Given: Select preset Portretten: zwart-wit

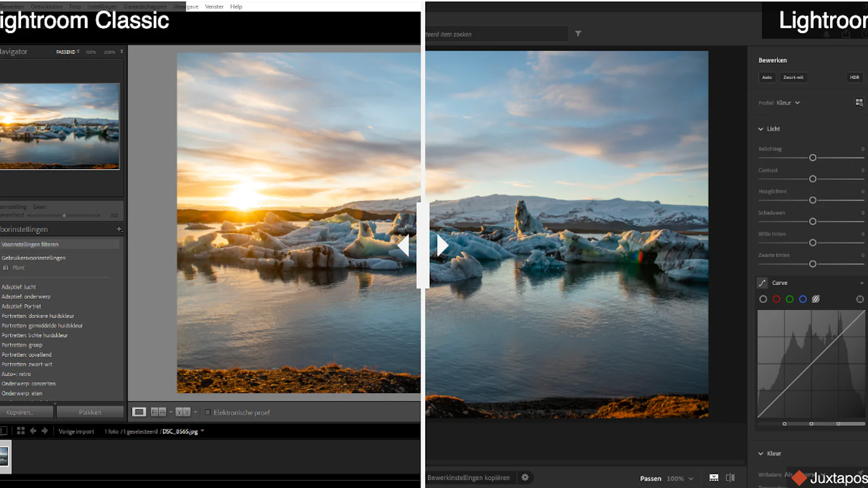Looking at the screenshot, I should click(27, 364).
